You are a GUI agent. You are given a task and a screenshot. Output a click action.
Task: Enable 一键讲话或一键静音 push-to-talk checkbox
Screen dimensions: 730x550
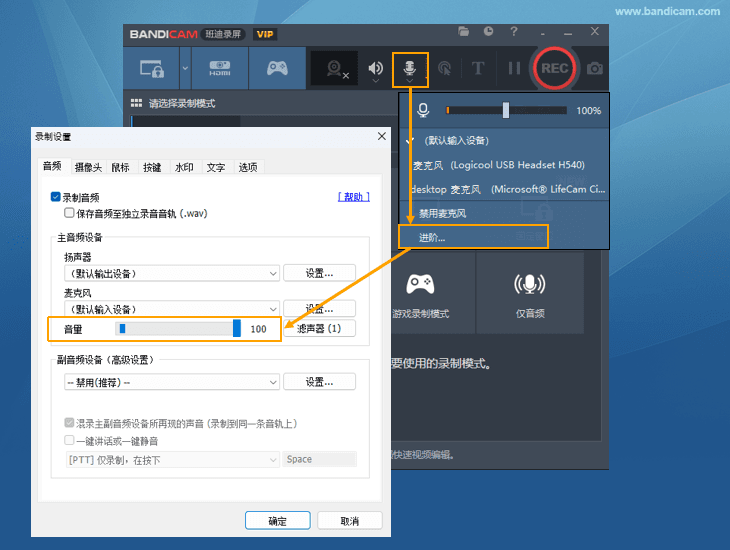click(x=69, y=440)
